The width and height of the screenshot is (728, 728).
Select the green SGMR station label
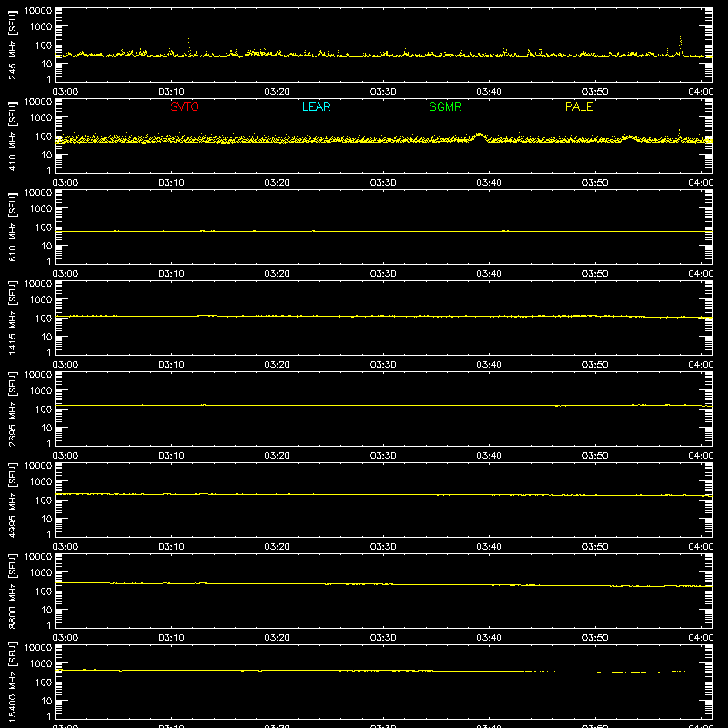(445, 106)
